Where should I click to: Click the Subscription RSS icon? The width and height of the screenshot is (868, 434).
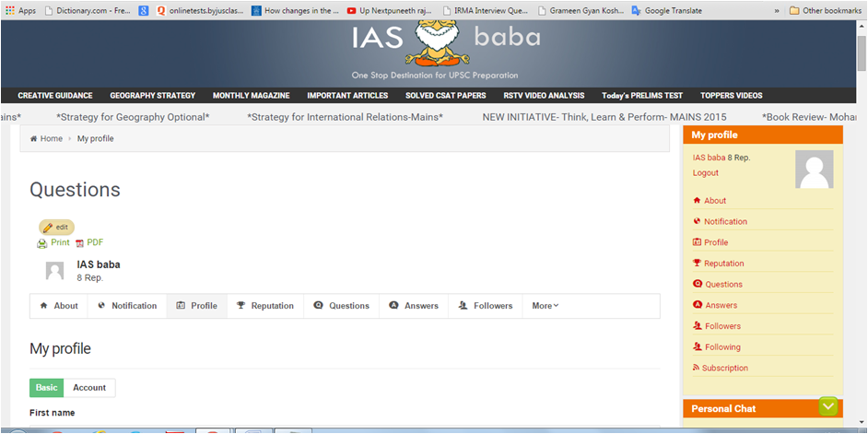[x=697, y=368]
